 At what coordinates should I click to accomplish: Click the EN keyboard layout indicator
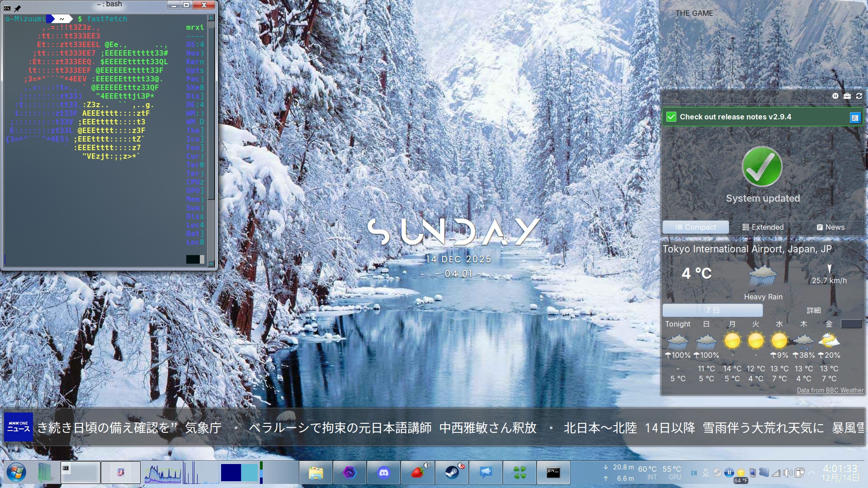[694, 473]
